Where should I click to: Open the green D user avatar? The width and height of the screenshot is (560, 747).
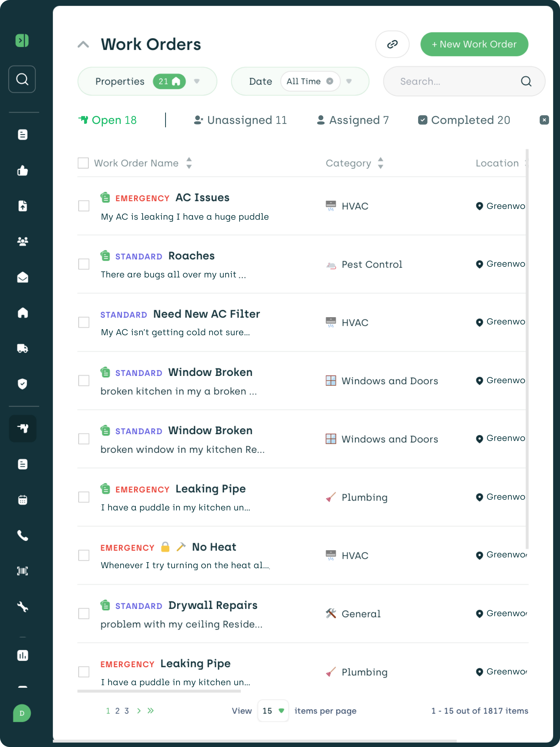pyautogui.click(x=22, y=713)
